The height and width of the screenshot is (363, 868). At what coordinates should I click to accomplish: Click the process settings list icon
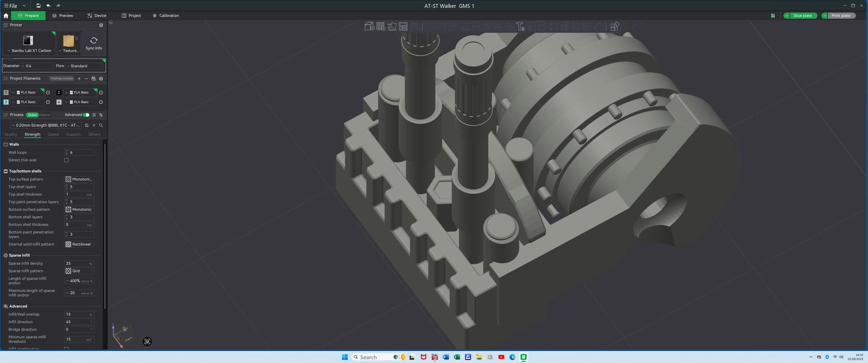click(94, 115)
